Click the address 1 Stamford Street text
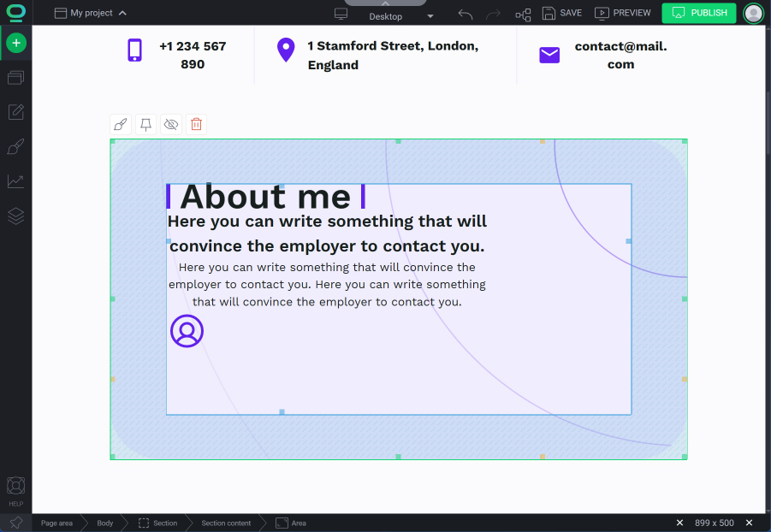 tap(393, 55)
